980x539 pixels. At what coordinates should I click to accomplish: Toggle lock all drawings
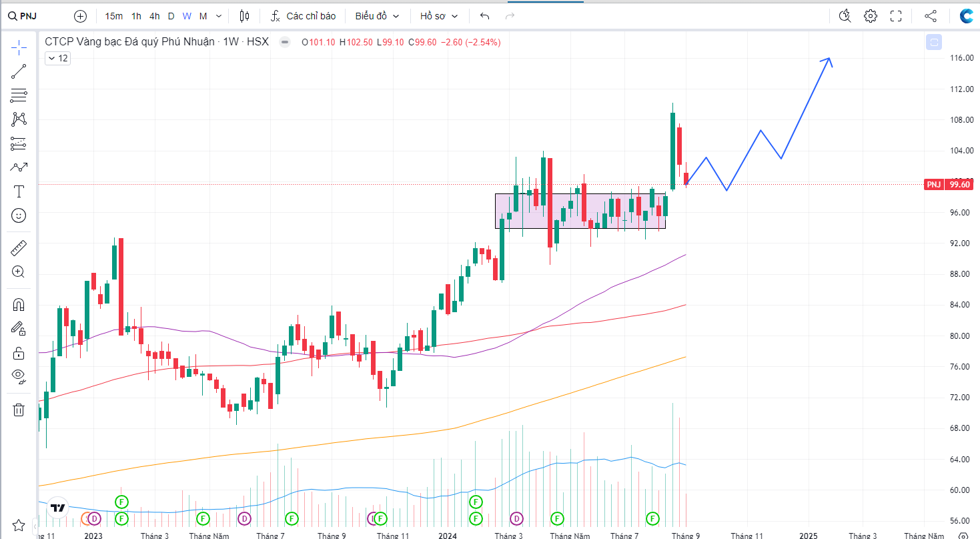(19, 353)
